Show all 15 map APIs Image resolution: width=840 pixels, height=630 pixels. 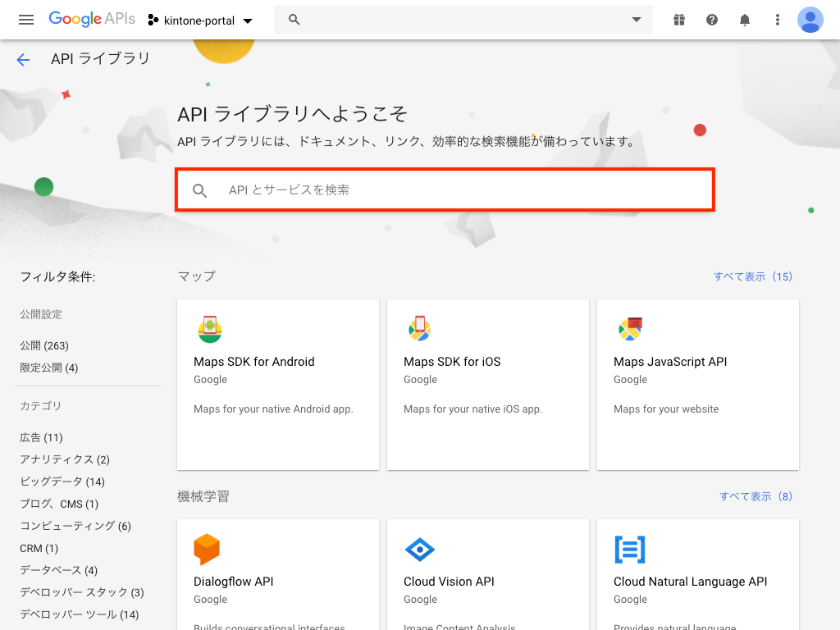pyautogui.click(x=752, y=276)
